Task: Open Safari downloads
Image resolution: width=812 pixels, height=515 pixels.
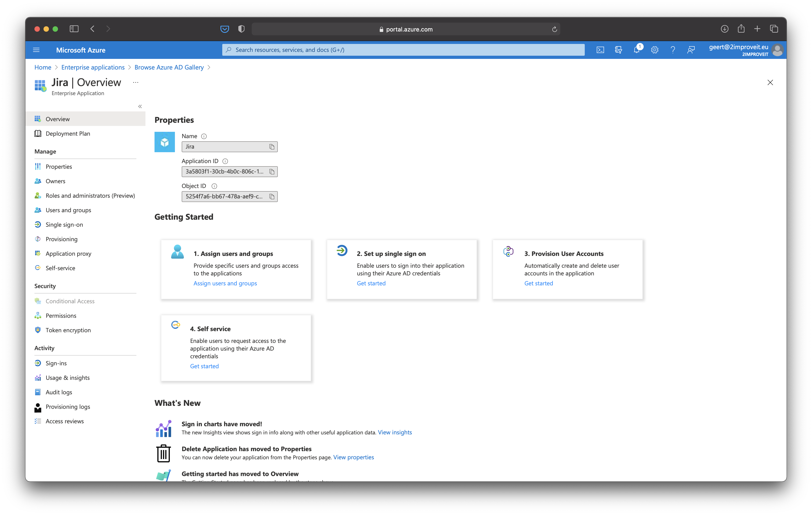Action: pyautogui.click(x=724, y=29)
